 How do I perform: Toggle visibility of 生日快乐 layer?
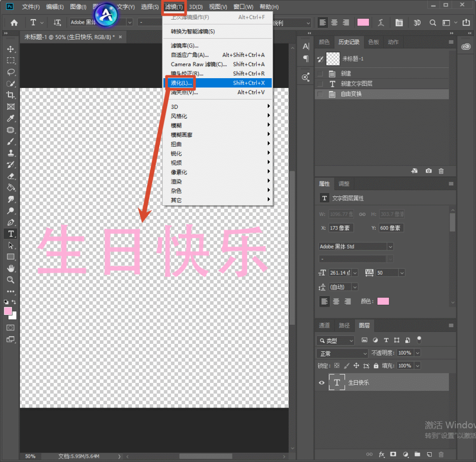322,383
